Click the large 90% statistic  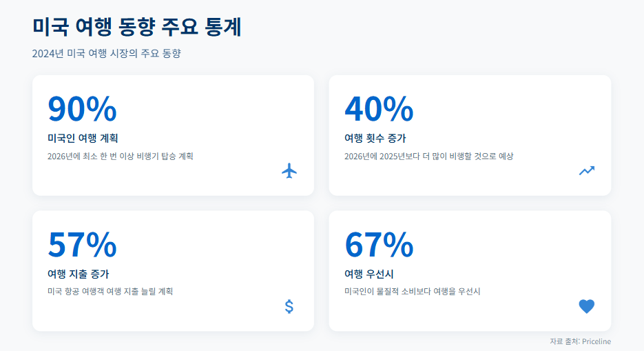82,109
